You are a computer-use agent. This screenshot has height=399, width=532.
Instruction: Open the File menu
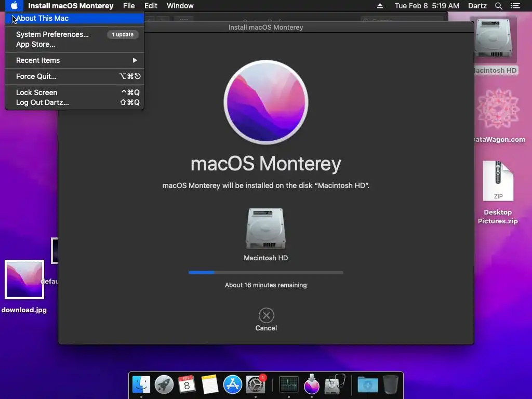[x=129, y=6]
